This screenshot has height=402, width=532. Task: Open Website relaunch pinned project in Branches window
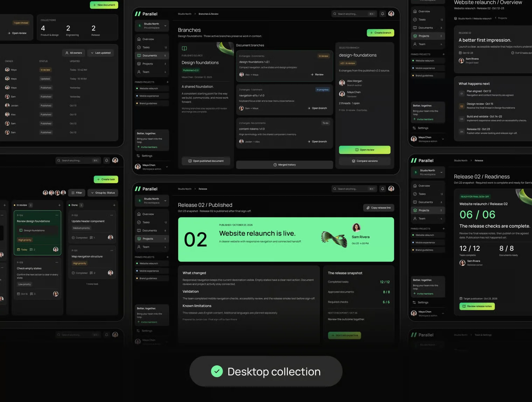coord(152,89)
